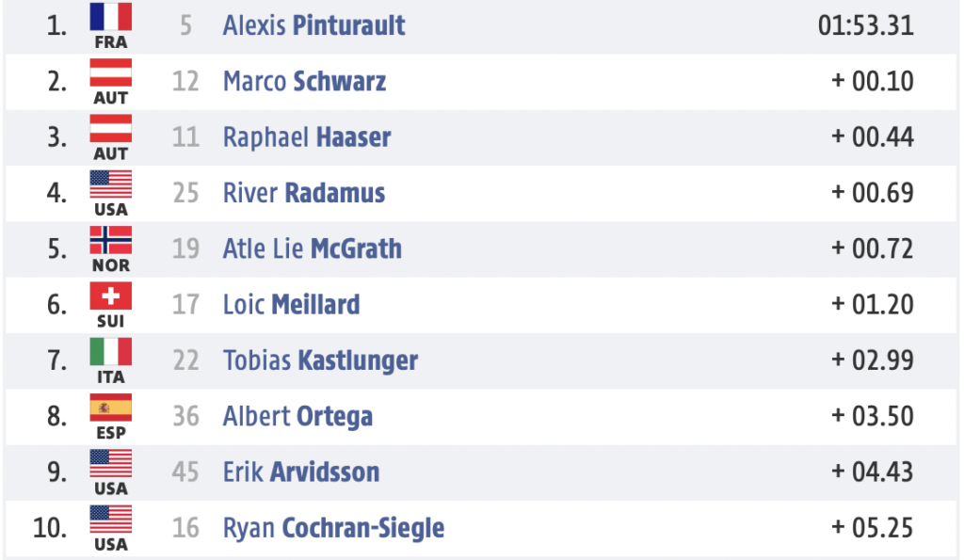Click the Austrian flag beside Marco Schwarz
The image size is (964, 560).
coord(111,72)
